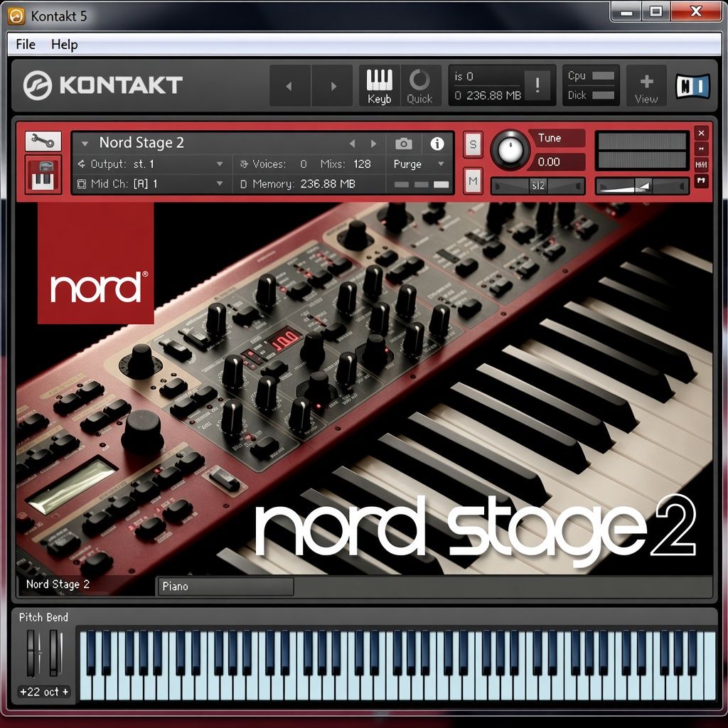This screenshot has height=728, width=728.
Task: Open the View plus icon
Action: [x=646, y=87]
